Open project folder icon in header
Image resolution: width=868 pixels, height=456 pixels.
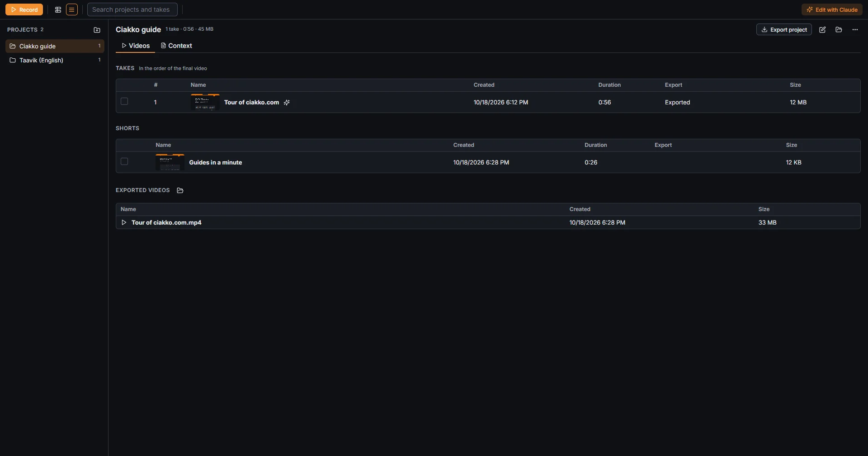[x=839, y=30]
